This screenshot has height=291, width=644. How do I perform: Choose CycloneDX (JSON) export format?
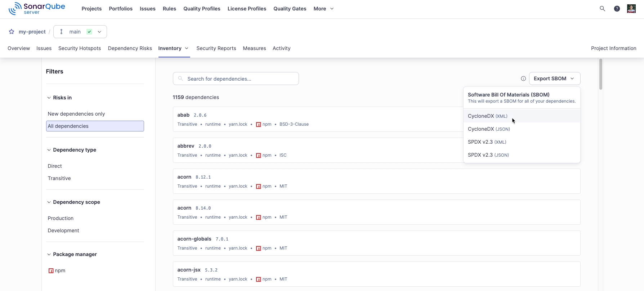[488, 129]
